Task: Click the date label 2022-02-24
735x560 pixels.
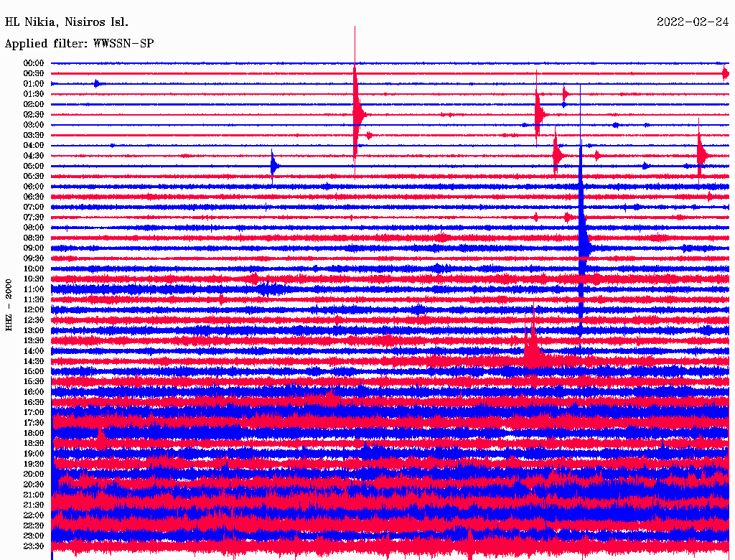Action: click(693, 22)
